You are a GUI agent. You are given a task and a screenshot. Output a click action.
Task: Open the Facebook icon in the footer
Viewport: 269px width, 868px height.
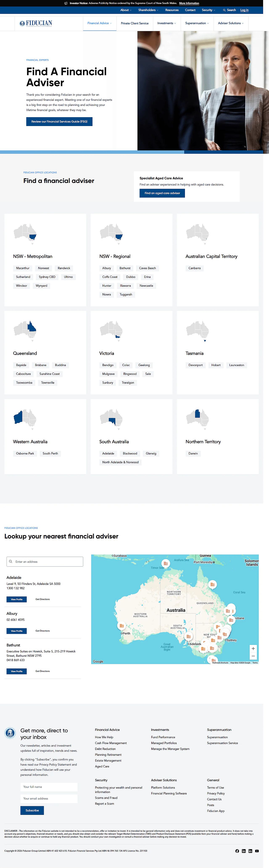(237, 851)
